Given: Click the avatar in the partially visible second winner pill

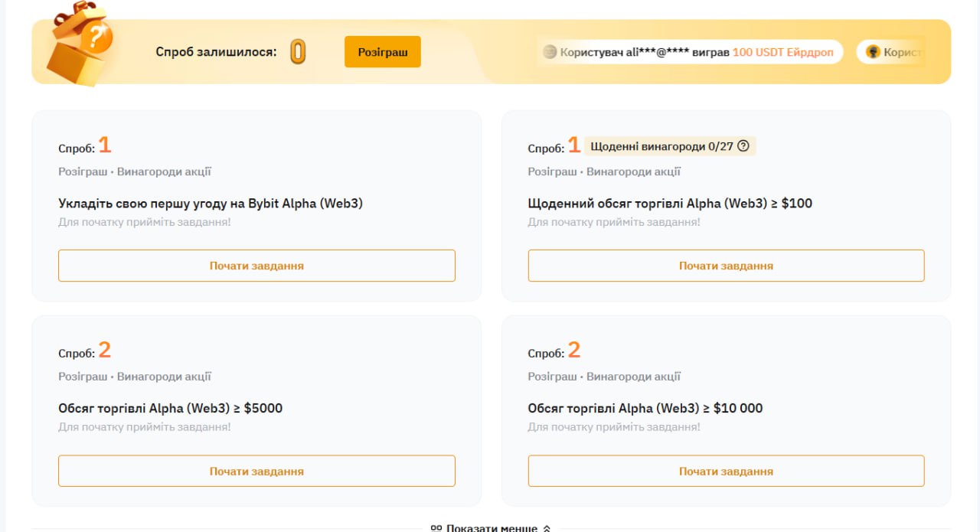Looking at the screenshot, I should 873,52.
